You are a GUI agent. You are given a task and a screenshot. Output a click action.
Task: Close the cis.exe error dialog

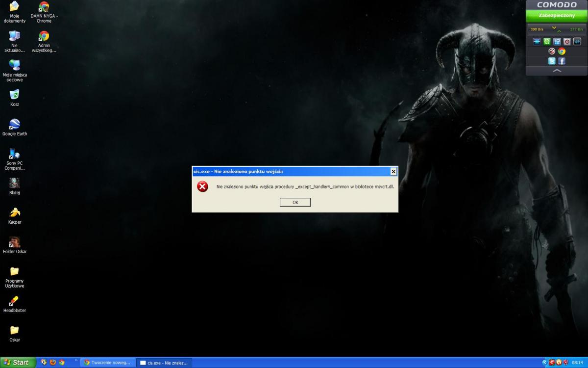393,171
